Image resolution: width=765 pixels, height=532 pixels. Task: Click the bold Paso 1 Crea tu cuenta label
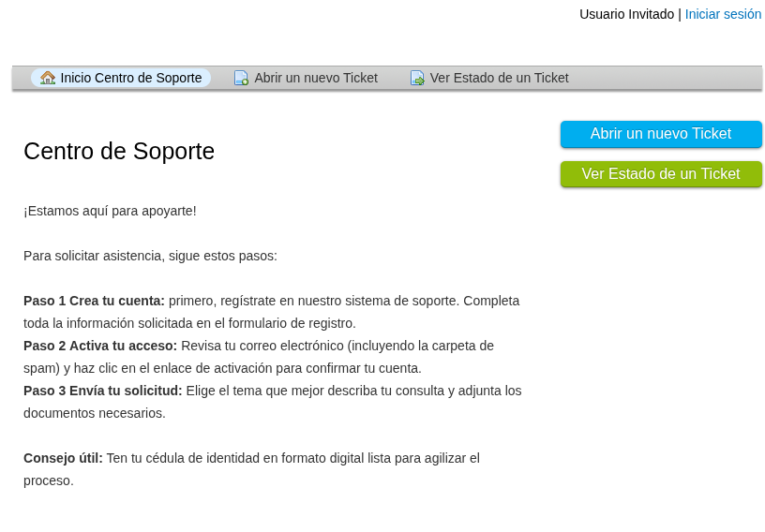pos(94,301)
